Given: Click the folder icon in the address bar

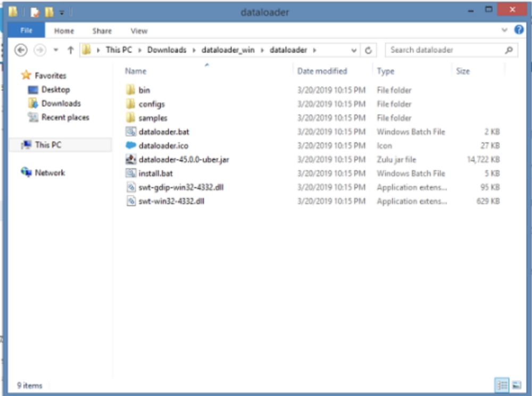Looking at the screenshot, I should tap(87, 50).
